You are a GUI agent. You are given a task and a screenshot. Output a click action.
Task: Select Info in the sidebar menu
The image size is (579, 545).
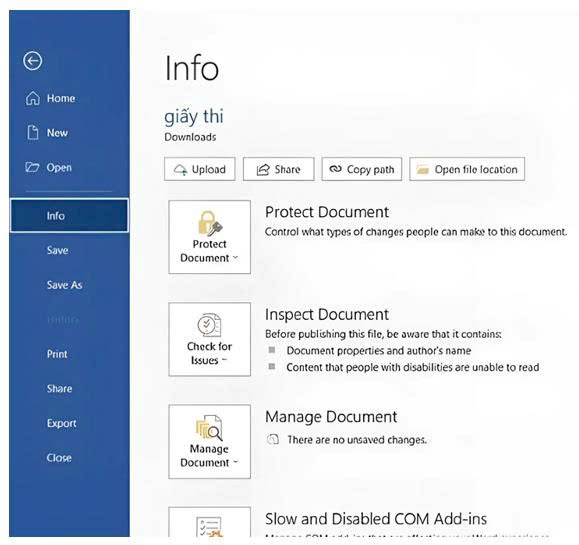(69, 216)
